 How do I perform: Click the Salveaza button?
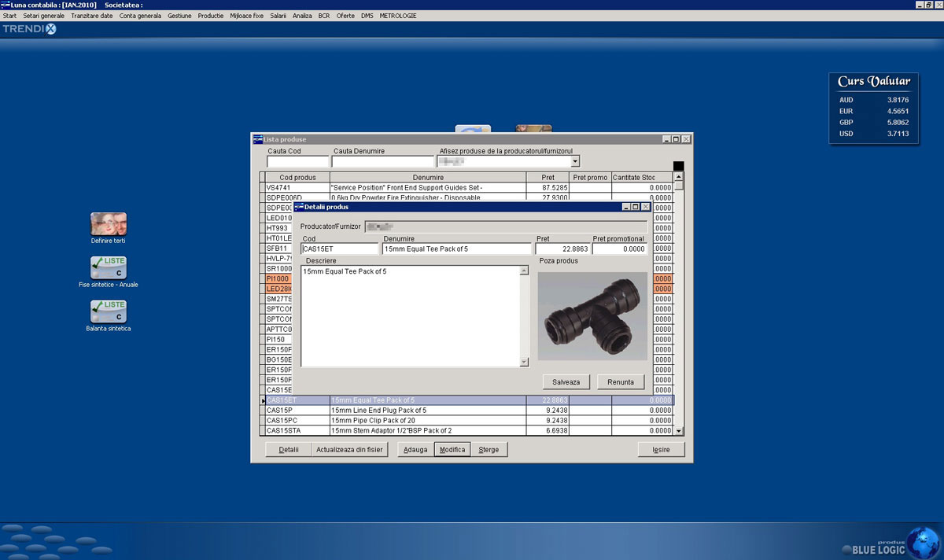click(566, 381)
